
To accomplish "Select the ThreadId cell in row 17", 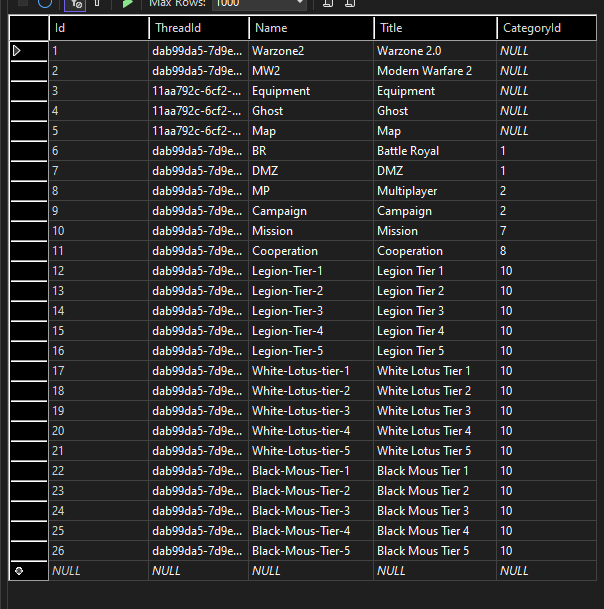I will click(198, 371).
